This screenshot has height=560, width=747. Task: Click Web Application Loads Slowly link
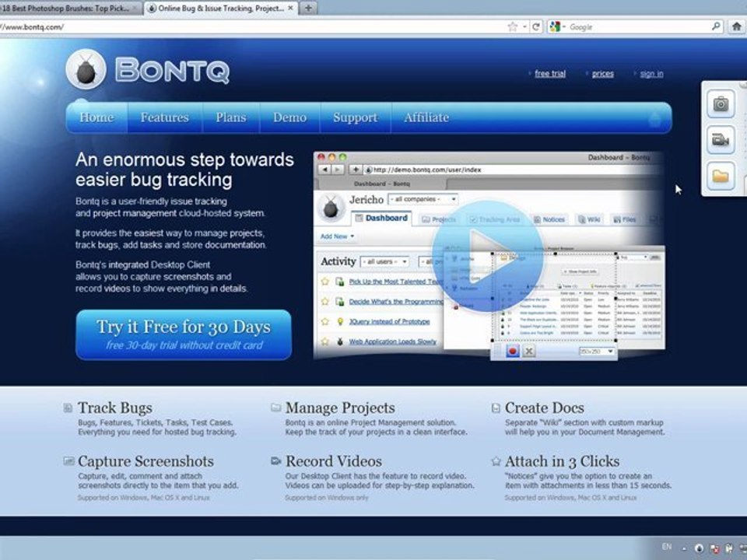[392, 341]
